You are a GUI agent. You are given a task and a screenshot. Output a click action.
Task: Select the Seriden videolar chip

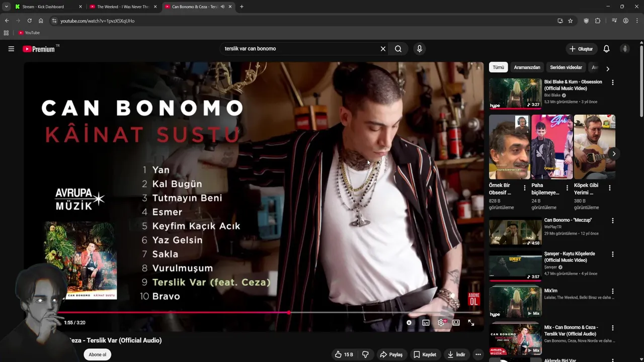pyautogui.click(x=566, y=67)
